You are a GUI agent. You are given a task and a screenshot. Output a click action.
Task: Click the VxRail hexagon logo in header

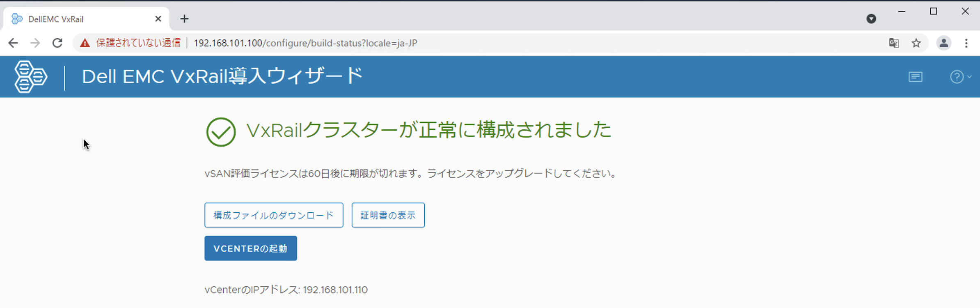31,77
